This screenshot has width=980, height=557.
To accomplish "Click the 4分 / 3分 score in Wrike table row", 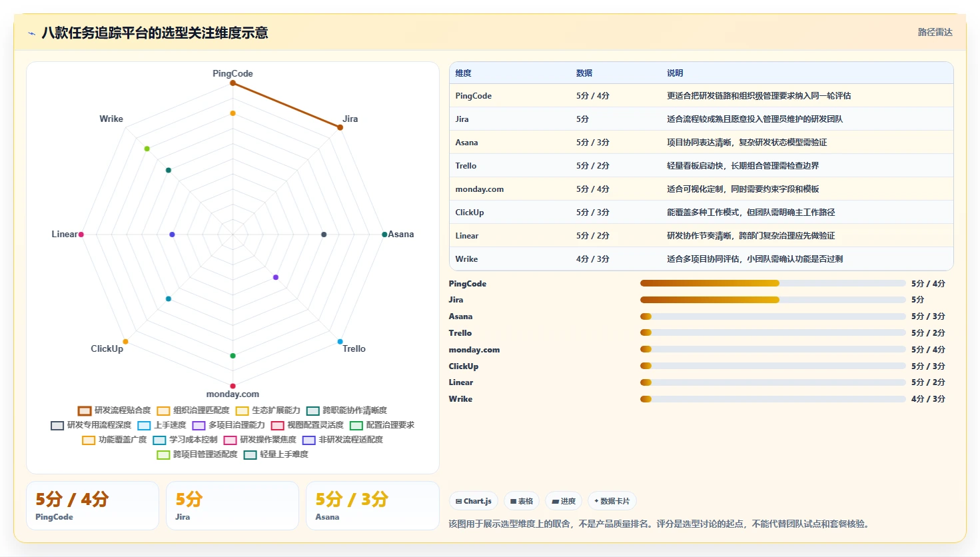I will [x=593, y=259].
